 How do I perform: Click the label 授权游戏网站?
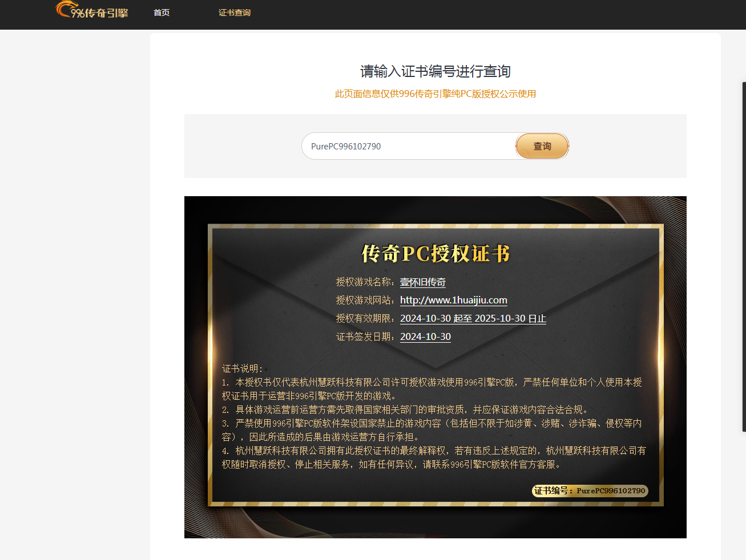pyautogui.click(x=366, y=300)
